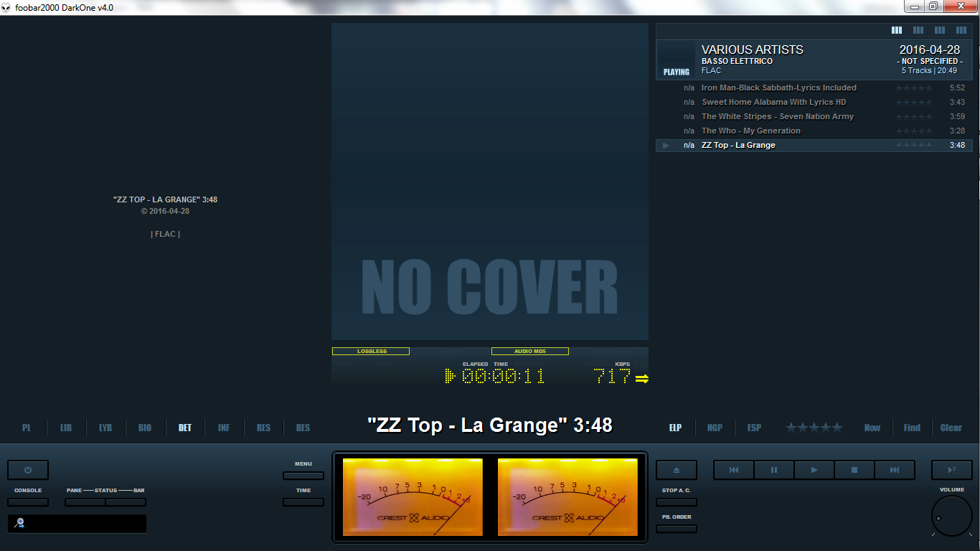
Task: Click the Find button
Action: tap(912, 428)
